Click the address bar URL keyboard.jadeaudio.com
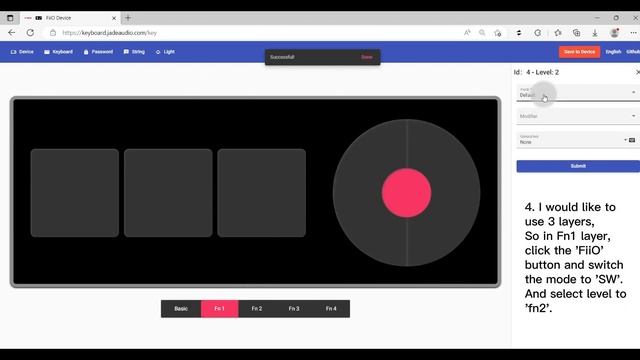 109,33
